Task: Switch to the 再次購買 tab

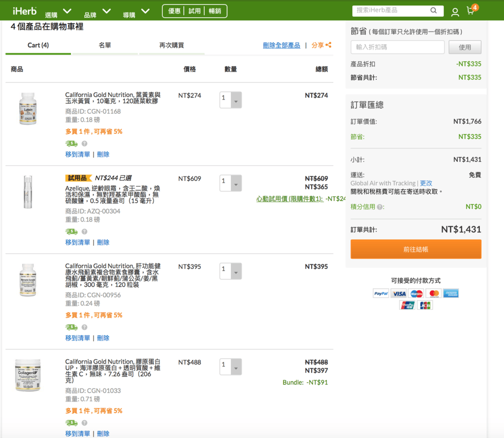Action: point(172,45)
